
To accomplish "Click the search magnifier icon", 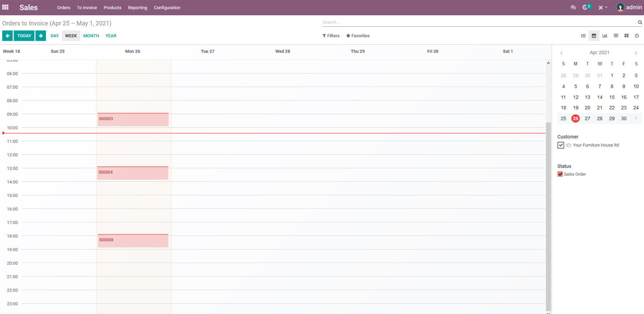I will [x=640, y=22].
